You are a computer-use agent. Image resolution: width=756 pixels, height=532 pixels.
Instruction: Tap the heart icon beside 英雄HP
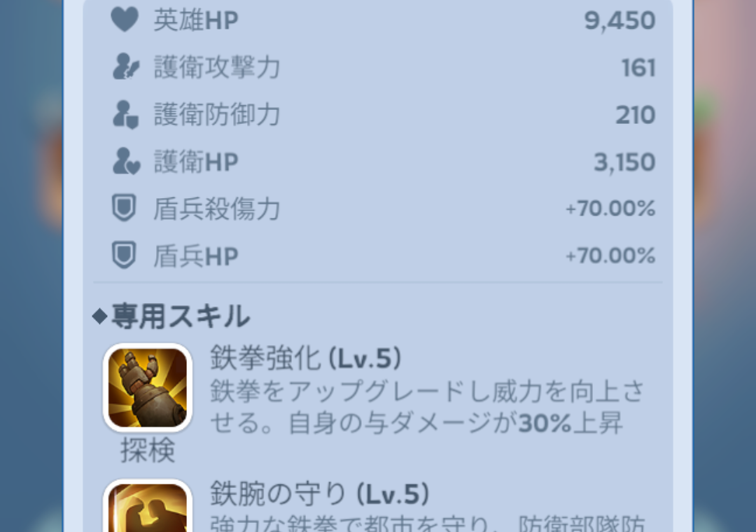pos(125,20)
